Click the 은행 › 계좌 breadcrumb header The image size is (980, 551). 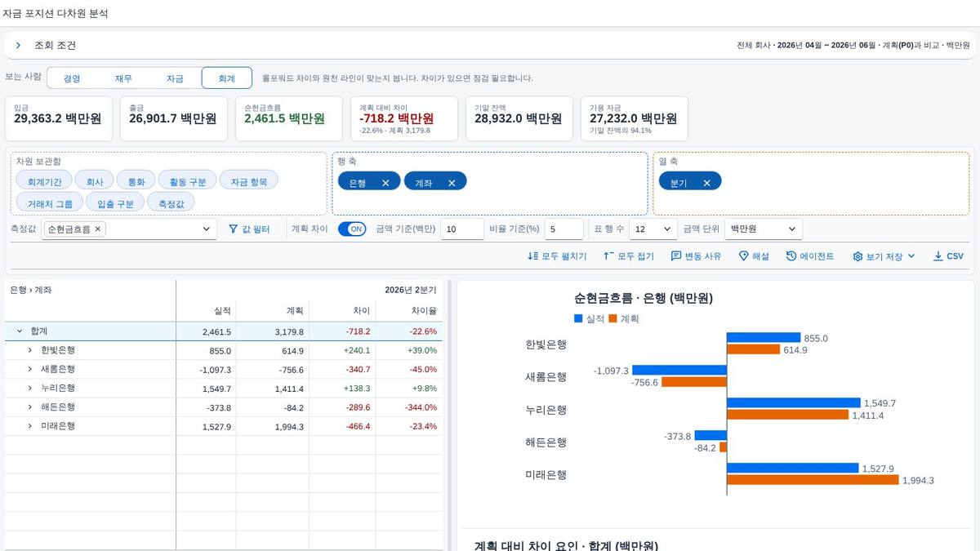(x=31, y=290)
